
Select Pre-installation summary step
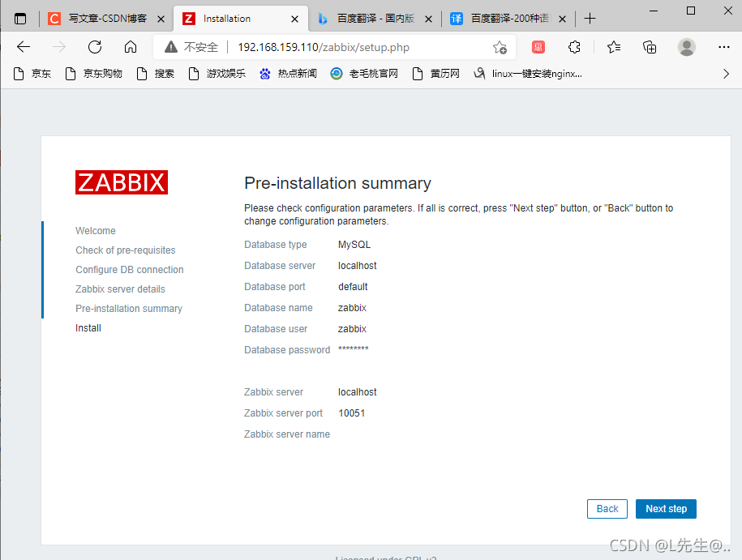pos(129,309)
